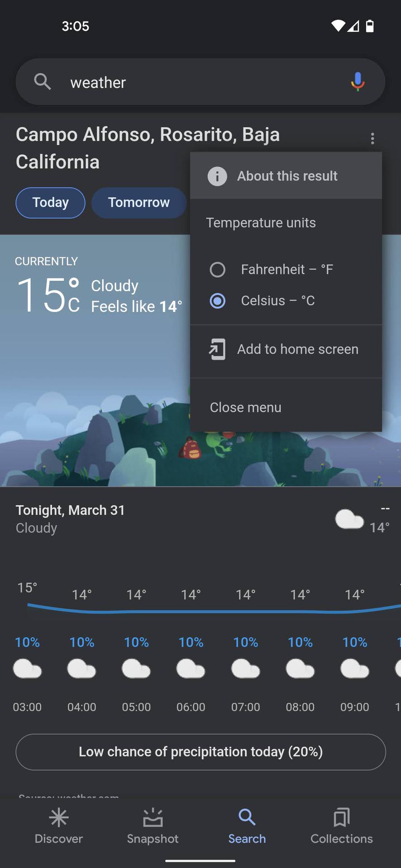Open the Snapshot tab icon
Screen dimensions: 401x868
tap(153, 818)
